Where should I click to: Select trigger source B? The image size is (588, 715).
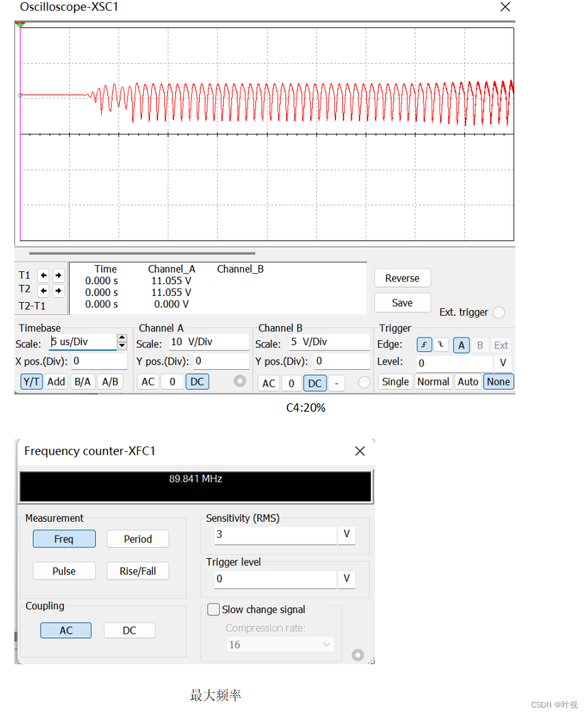pyautogui.click(x=480, y=345)
